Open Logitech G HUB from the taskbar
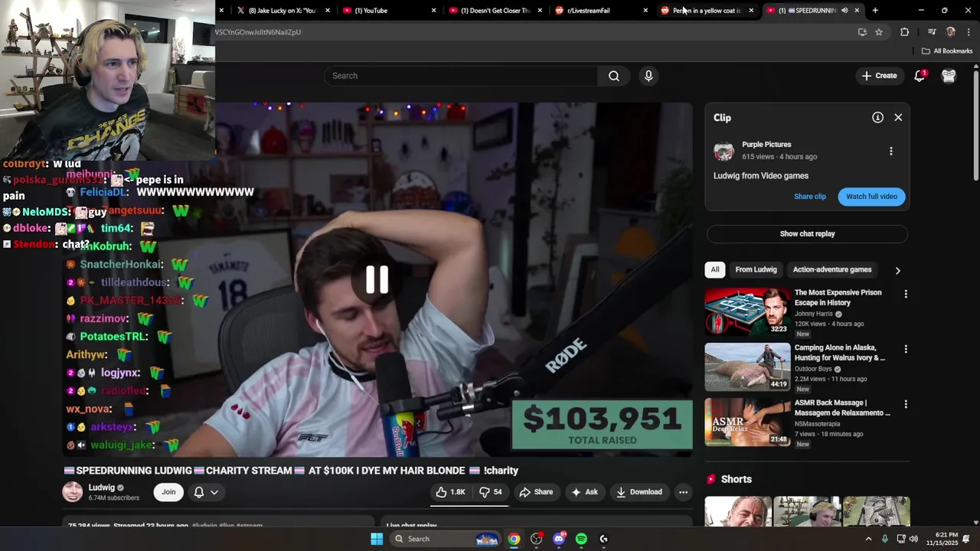This screenshot has height=551, width=980. coord(603,539)
